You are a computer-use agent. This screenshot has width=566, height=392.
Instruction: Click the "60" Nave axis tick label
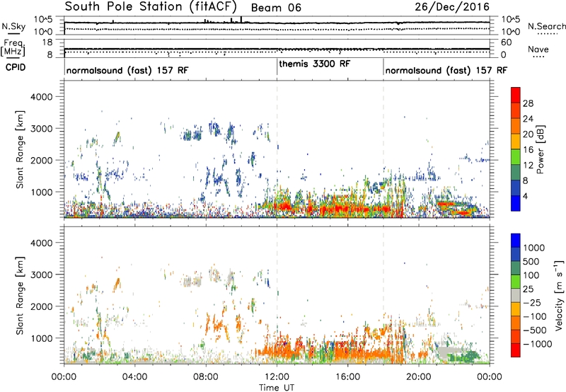(x=506, y=42)
